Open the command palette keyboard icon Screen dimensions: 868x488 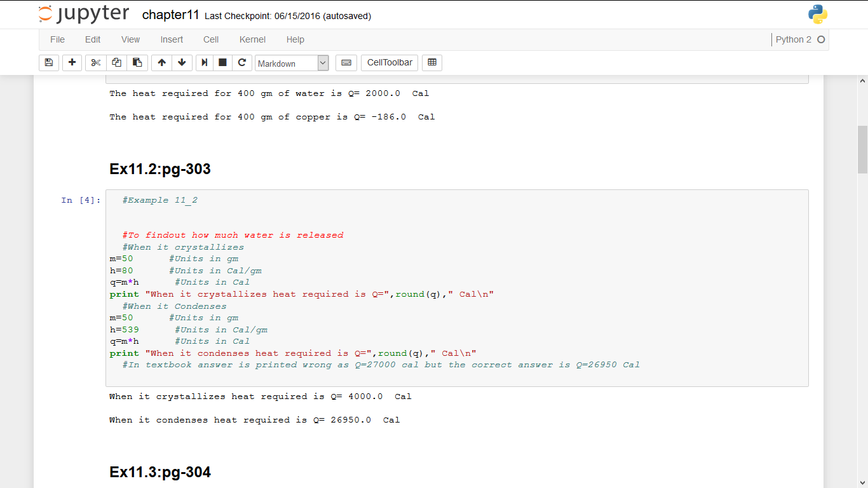tap(346, 62)
